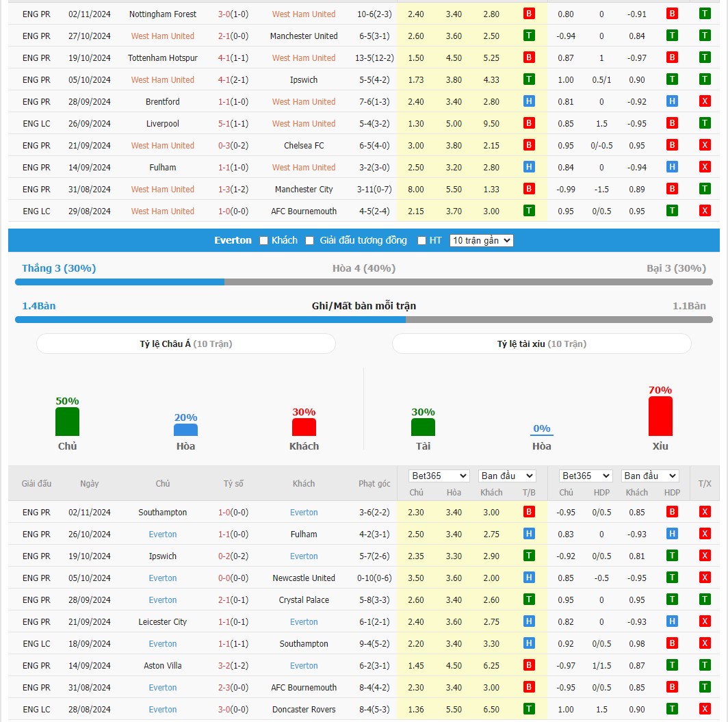Click the red X badge in Doncaster Rovers row
Viewport: 728px width, 722px height.
(705, 709)
